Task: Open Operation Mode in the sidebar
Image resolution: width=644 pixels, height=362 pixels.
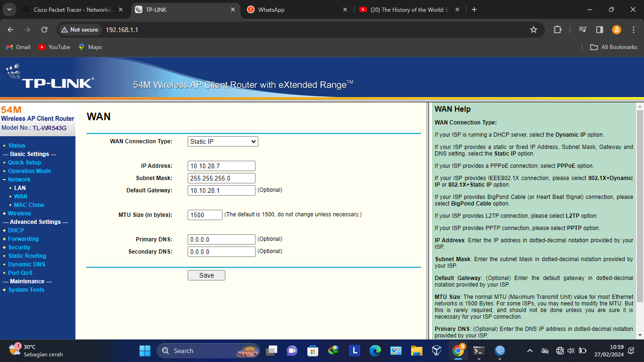Action: (x=29, y=171)
